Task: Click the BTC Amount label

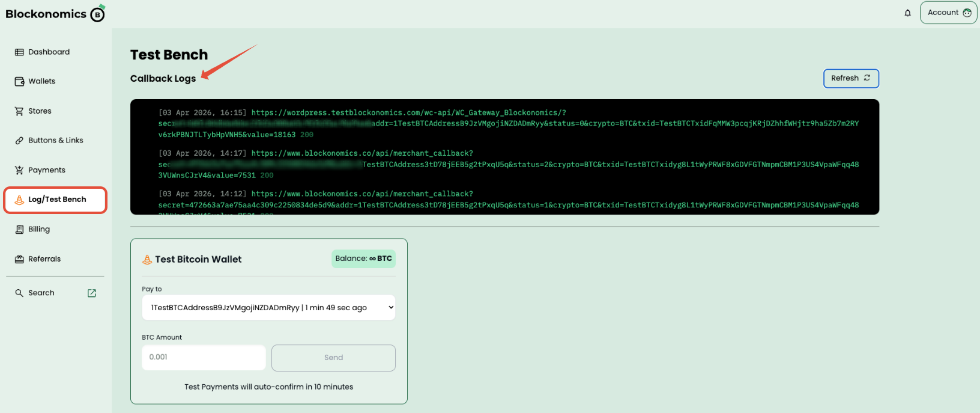Action: pyautogui.click(x=162, y=337)
